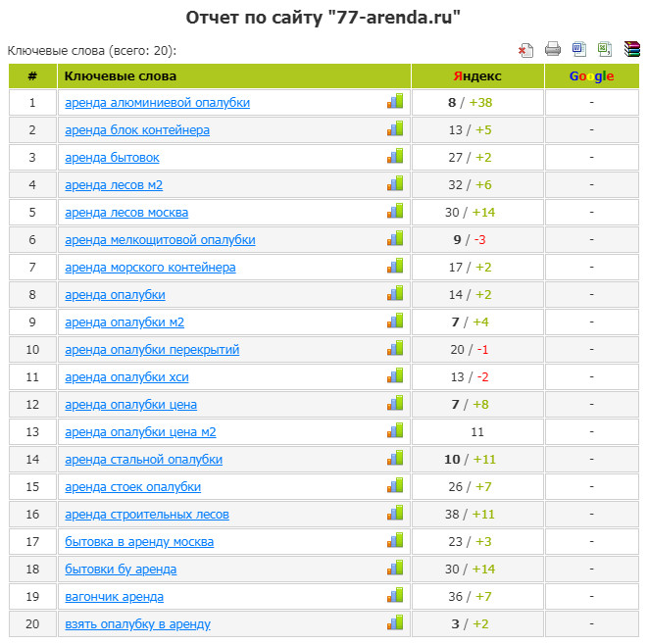Open chart icon for аренда стоек опалубки
648x644 pixels.
coord(395,485)
